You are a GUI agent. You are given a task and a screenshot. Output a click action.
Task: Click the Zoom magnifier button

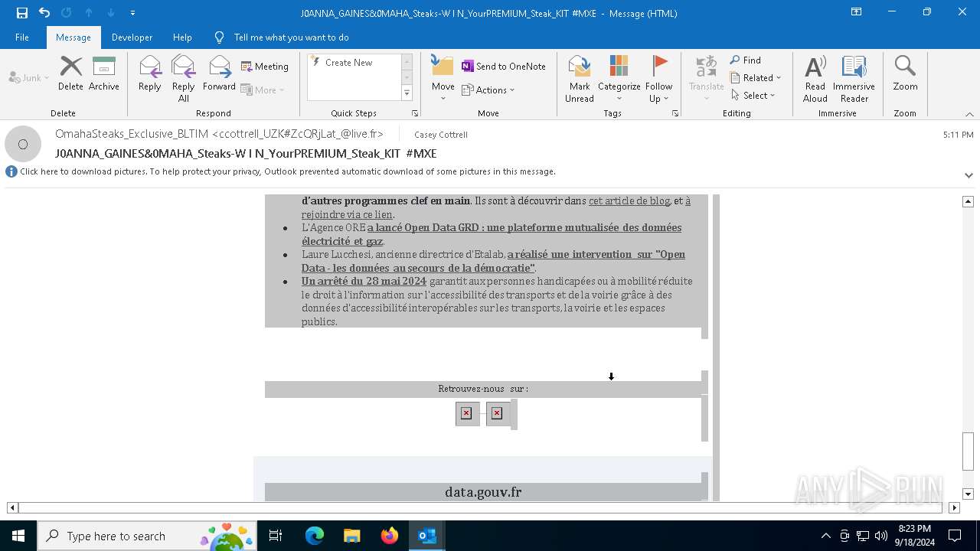(x=905, y=73)
